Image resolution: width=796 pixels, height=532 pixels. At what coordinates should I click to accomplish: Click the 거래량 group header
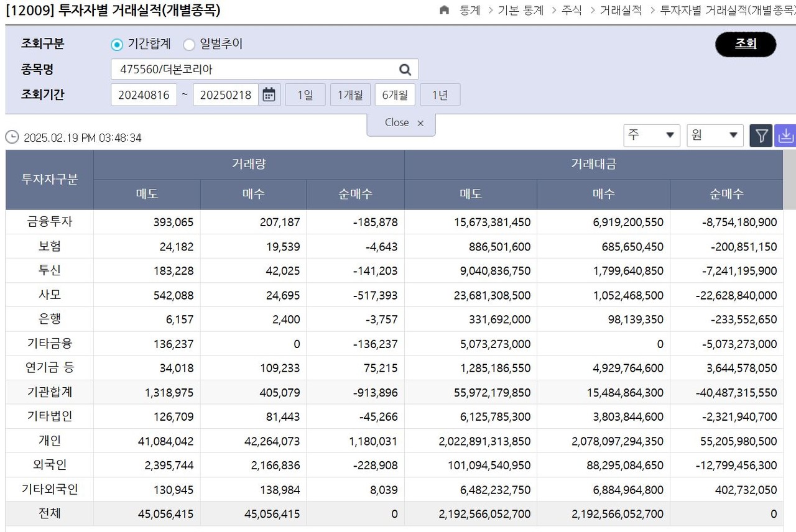coord(249,165)
